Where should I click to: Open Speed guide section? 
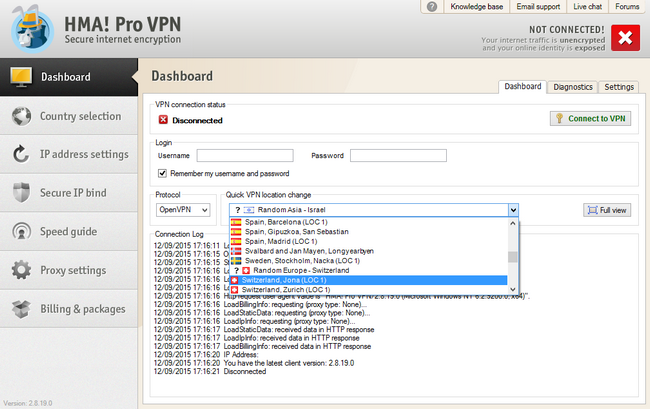click(69, 231)
